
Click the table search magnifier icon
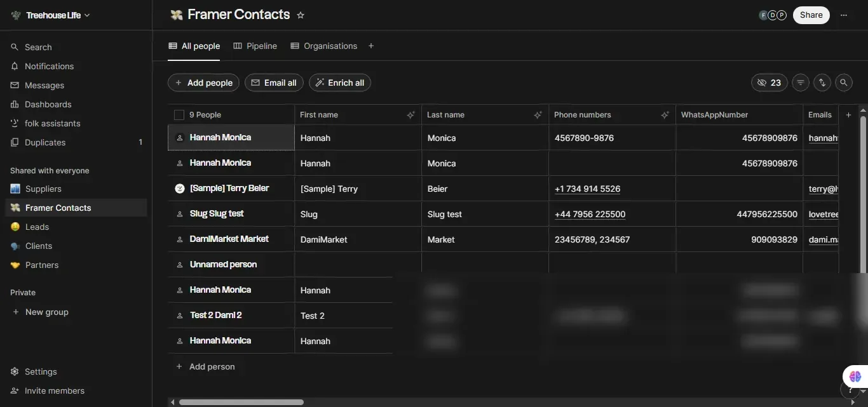pos(843,83)
